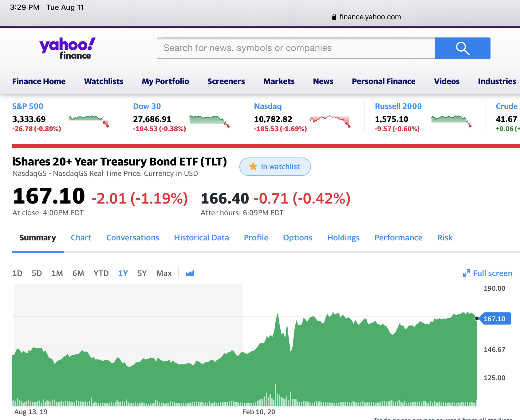Switch to the Risk tab
Viewport: 520px width, 420px height.
pos(445,238)
